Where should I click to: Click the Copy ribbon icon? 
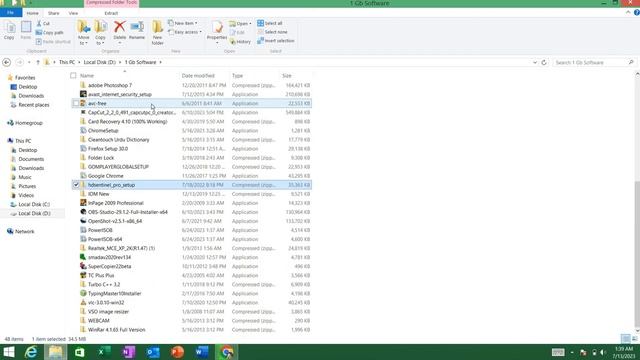[x=9, y=31]
